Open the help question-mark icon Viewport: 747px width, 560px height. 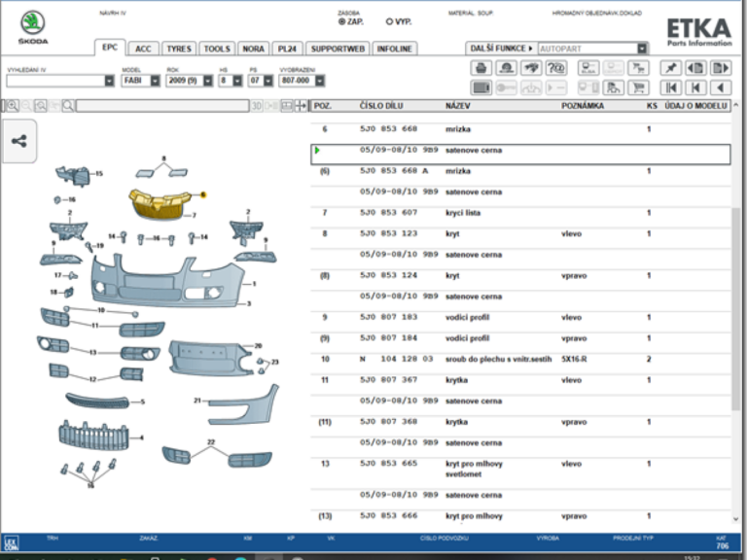(x=556, y=68)
